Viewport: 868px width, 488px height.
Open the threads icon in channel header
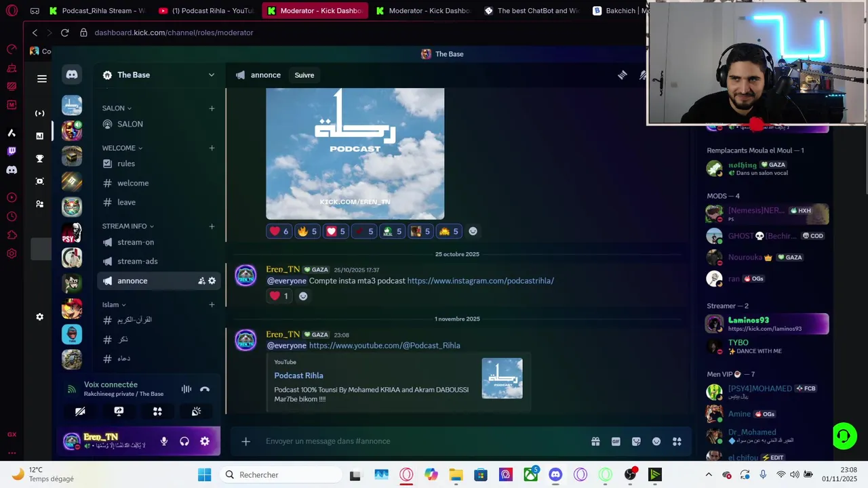click(622, 75)
